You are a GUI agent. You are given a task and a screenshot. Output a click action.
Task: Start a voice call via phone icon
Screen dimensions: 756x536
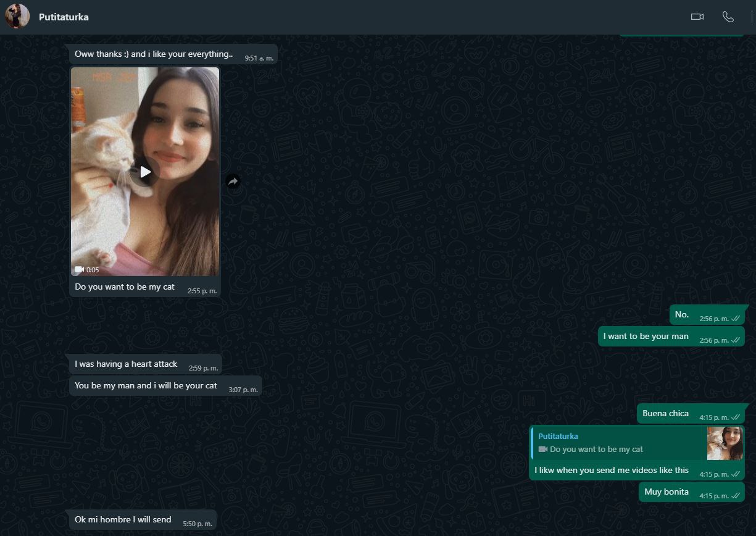coord(728,17)
